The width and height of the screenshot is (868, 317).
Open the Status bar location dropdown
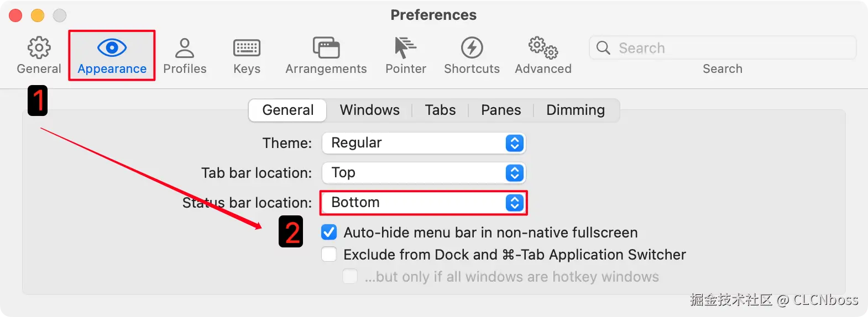point(423,203)
